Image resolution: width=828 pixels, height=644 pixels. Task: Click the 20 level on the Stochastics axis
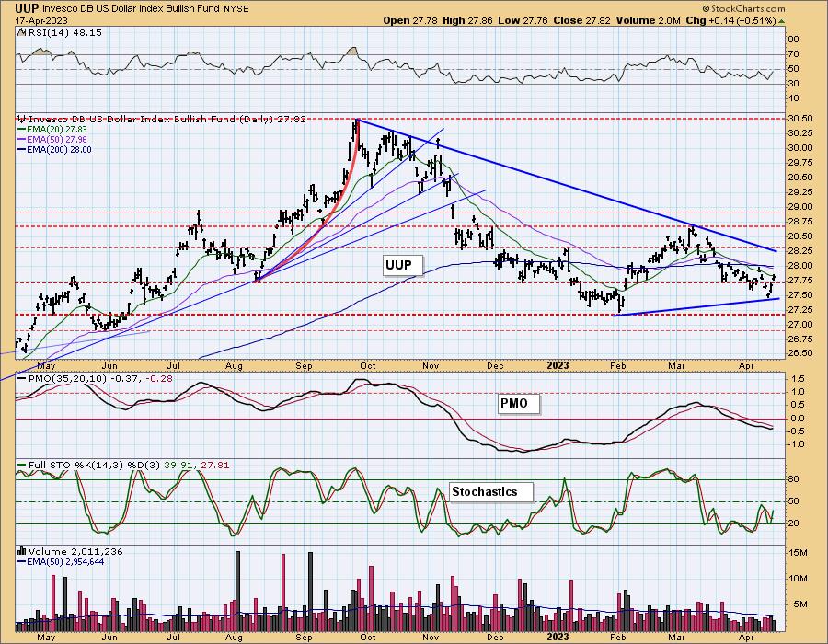pyautogui.click(x=793, y=523)
